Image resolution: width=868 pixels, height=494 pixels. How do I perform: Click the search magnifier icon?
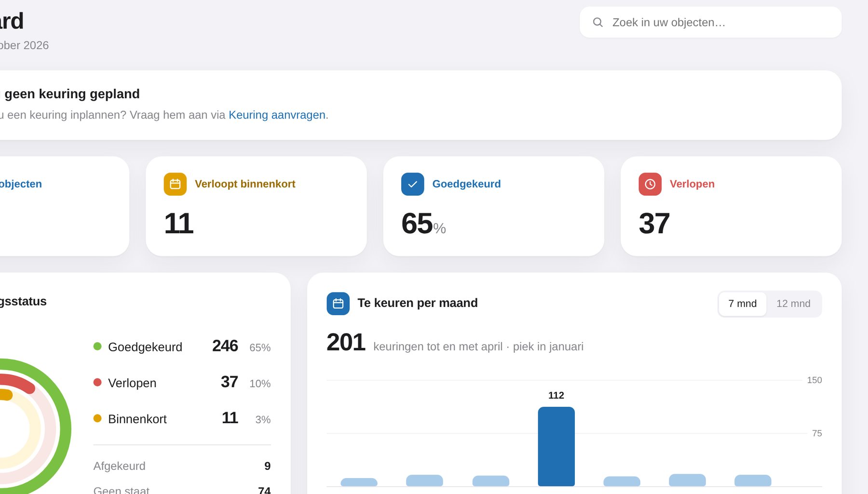coord(597,22)
